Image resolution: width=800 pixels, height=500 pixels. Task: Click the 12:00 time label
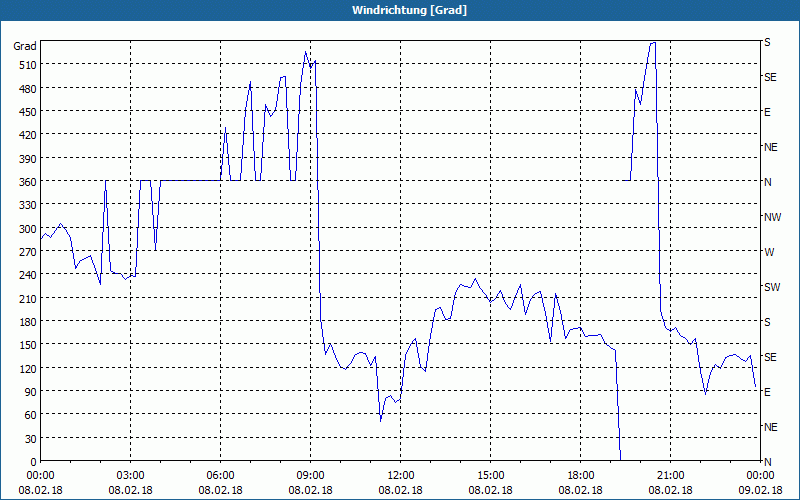click(x=401, y=476)
